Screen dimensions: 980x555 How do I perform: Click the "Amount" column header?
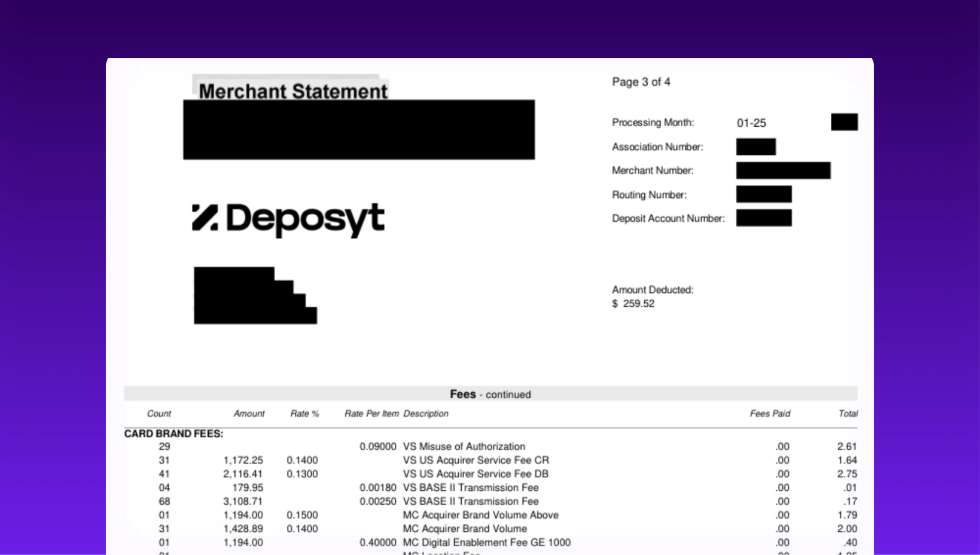249,413
